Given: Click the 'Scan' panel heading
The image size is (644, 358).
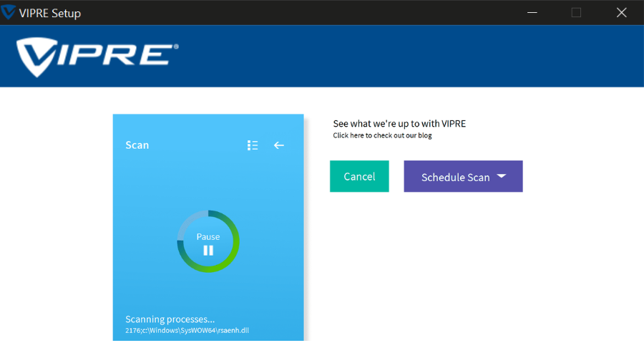Looking at the screenshot, I should (137, 145).
